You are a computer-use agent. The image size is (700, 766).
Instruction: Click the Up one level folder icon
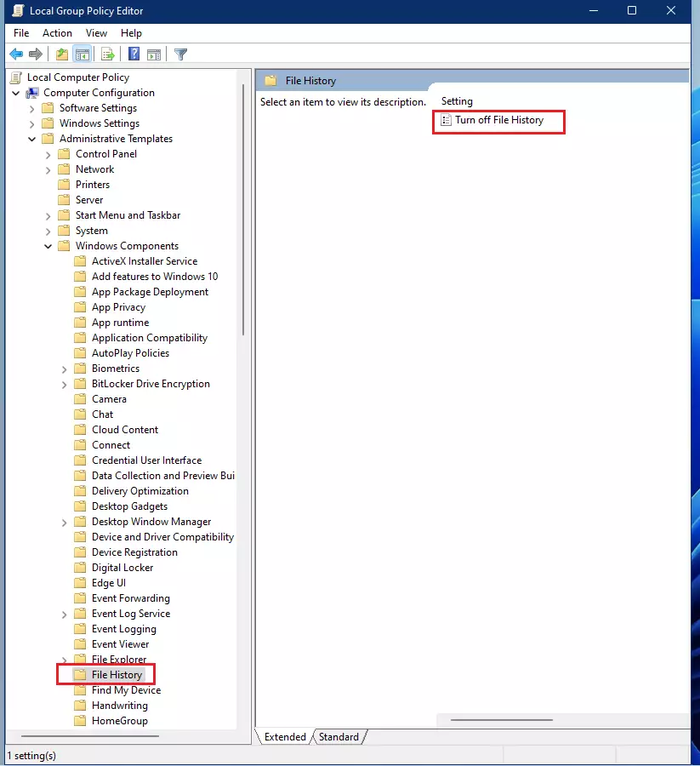pyautogui.click(x=61, y=54)
